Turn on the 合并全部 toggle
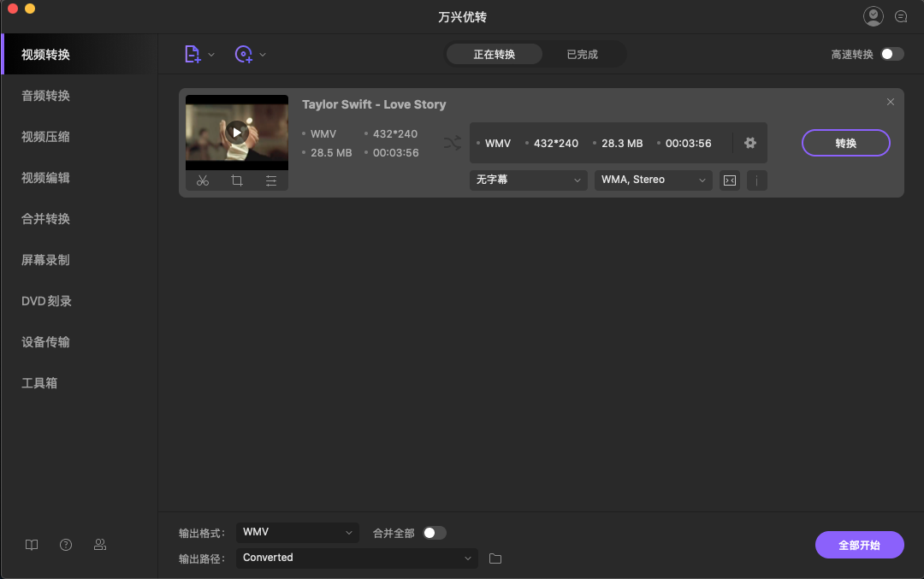Image resolution: width=924 pixels, height=579 pixels. pos(435,532)
